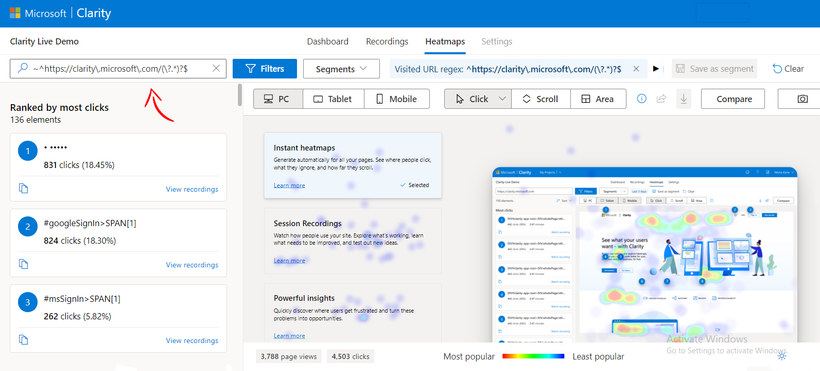The height and width of the screenshot is (371, 820).
Task: Click the rank 2 element badge
Action: pos(28,227)
